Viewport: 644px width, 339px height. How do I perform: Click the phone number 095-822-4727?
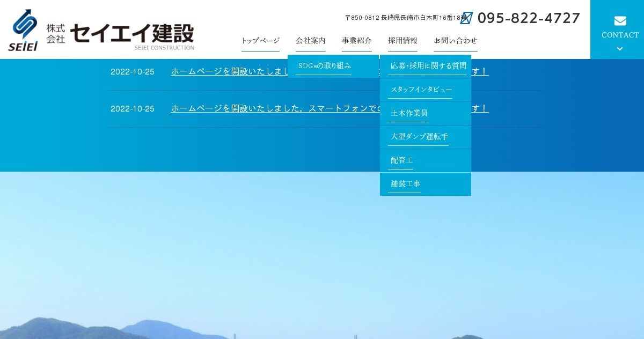(529, 18)
